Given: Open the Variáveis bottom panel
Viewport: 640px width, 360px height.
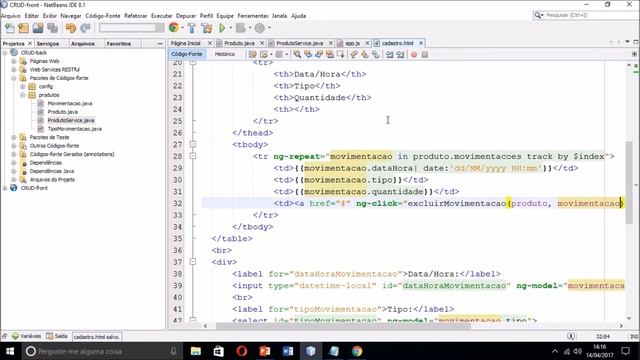Looking at the screenshot, I should 26,336.
